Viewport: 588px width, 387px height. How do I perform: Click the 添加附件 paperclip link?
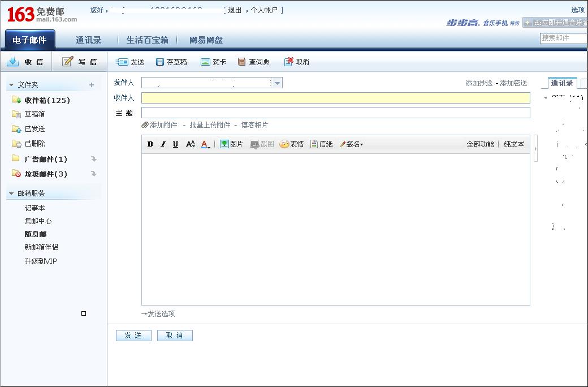[x=159, y=125]
